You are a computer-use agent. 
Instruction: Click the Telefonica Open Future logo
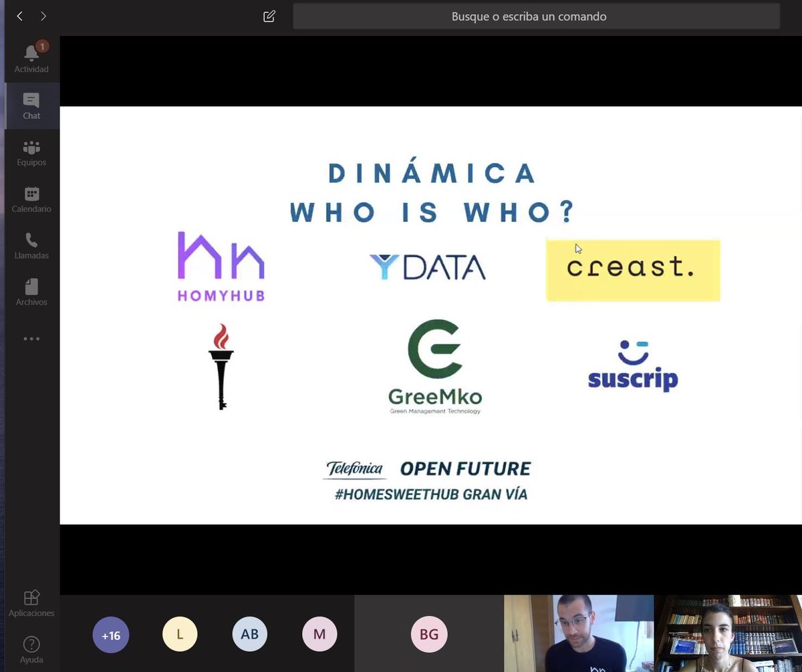[428, 469]
